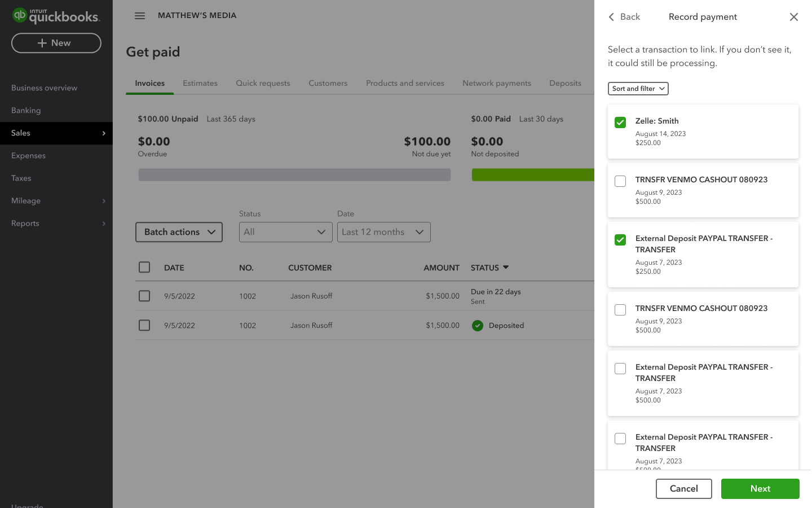Viewport: 812px width, 508px height.
Task: Check the last partially visible PAYPAL TRANSFER checkbox
Action: pyautogui.click(x=620, y=439)
